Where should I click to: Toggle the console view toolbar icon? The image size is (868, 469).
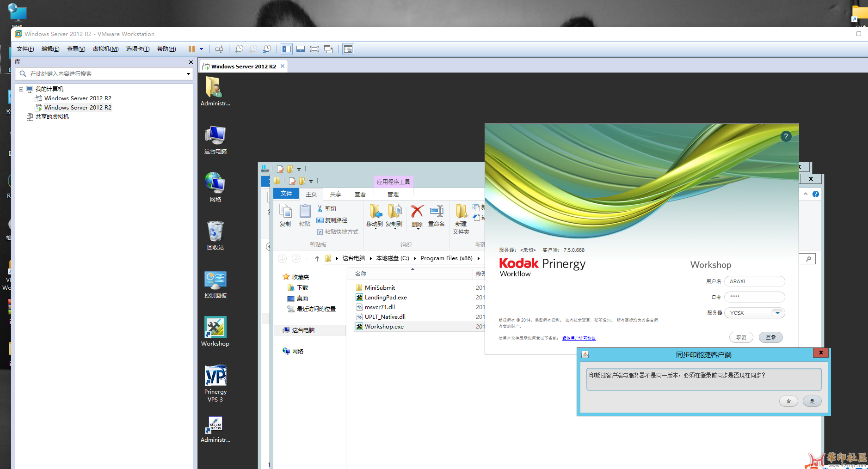[348, 49]
